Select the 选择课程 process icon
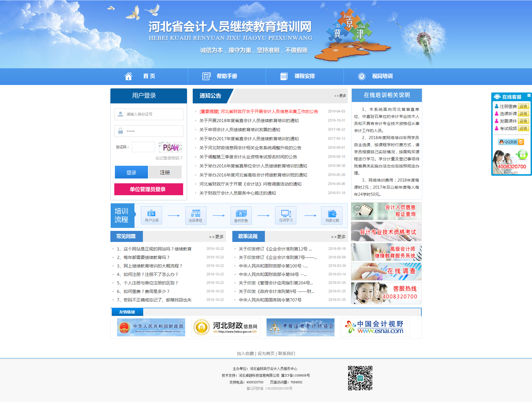 pyautogui.click(x=196, y=213)
